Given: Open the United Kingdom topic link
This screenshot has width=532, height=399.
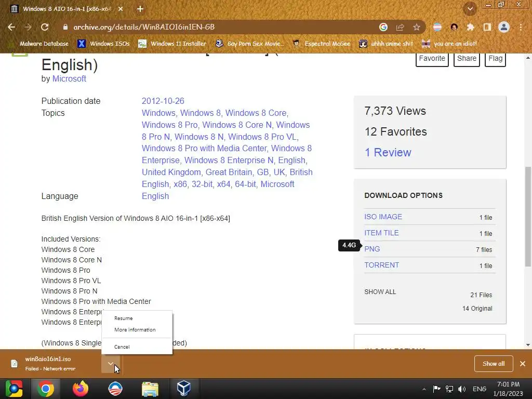Looking at the screenshot, I should tap(171, 172).
